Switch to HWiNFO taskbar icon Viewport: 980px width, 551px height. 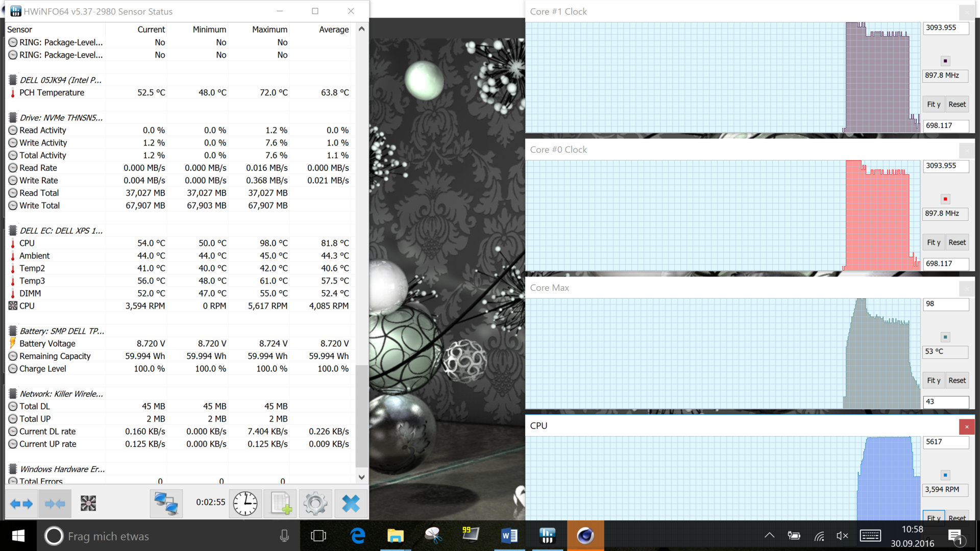click(547, 536)
